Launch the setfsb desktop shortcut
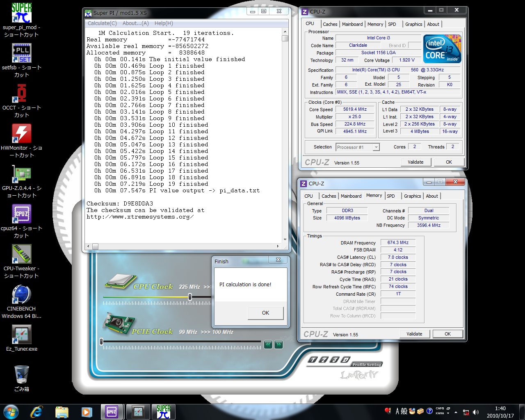The height and width of the screenshot is (420, 525). pyautogui.click(x=21, y=60)
